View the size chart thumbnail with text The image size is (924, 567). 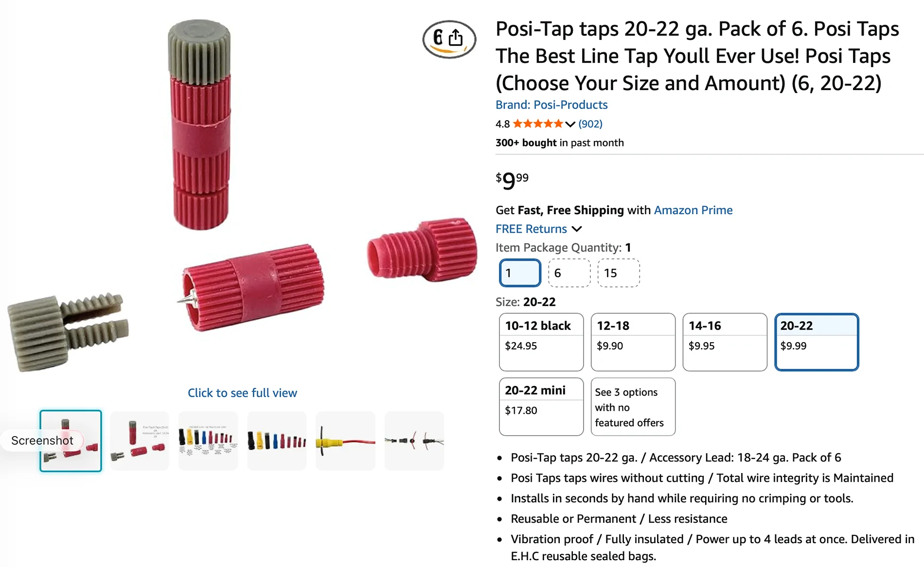click(208, 441)
